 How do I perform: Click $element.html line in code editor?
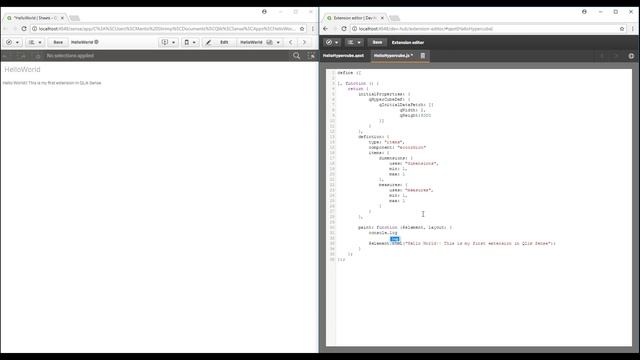pos(462,243)
